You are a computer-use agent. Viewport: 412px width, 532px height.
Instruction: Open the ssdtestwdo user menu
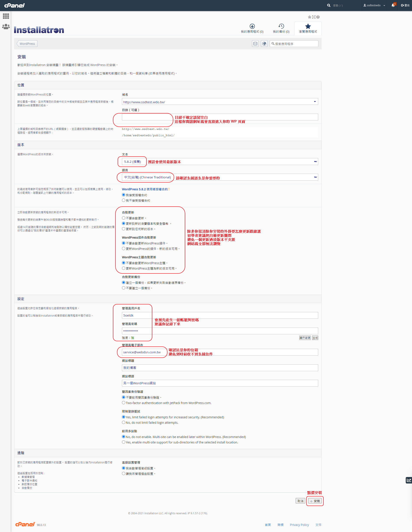click(x=374, y=5)
